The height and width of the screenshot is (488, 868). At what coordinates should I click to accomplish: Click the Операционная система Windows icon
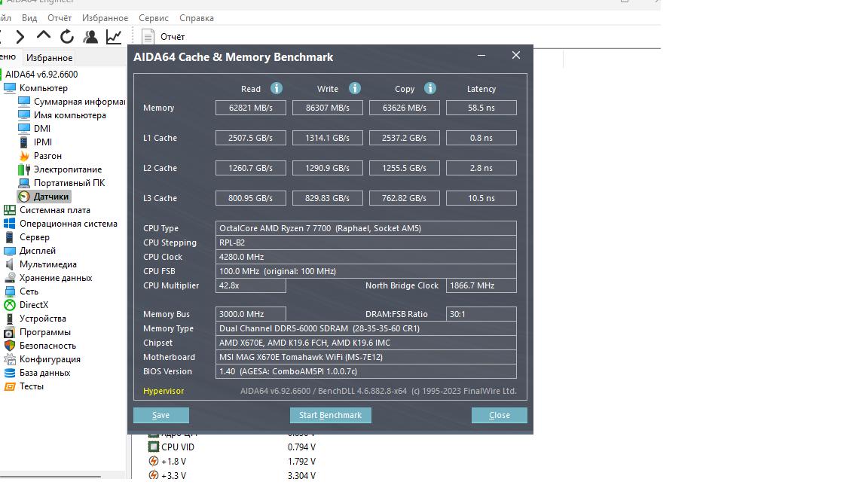(10, 224)
